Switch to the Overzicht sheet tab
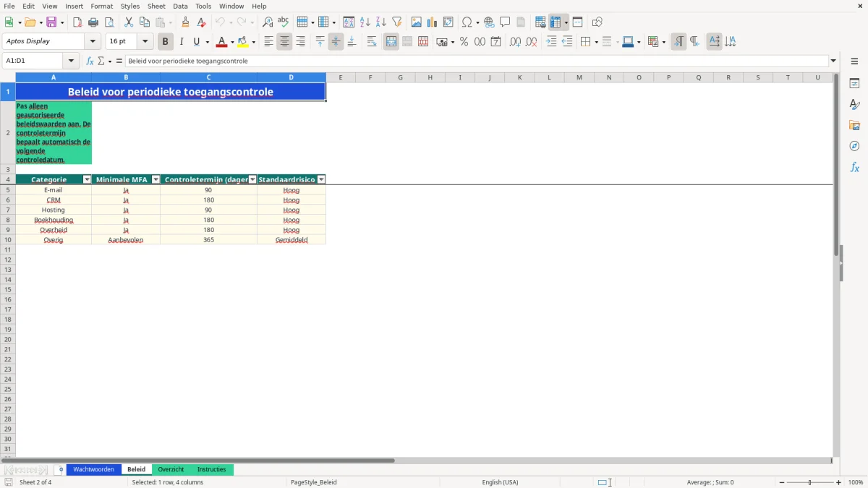Viewport: 868px width, 488px height. point(171,470)
